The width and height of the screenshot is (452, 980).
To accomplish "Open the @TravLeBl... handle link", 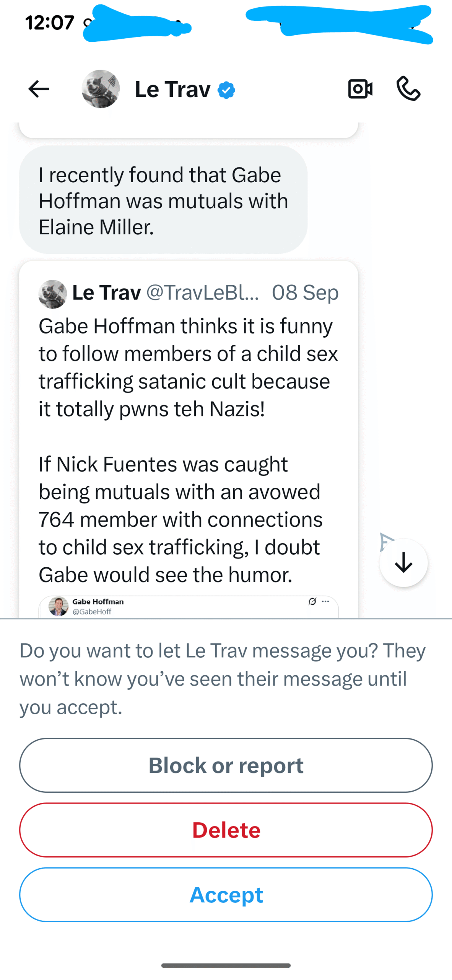I will (x=202, y=293).
